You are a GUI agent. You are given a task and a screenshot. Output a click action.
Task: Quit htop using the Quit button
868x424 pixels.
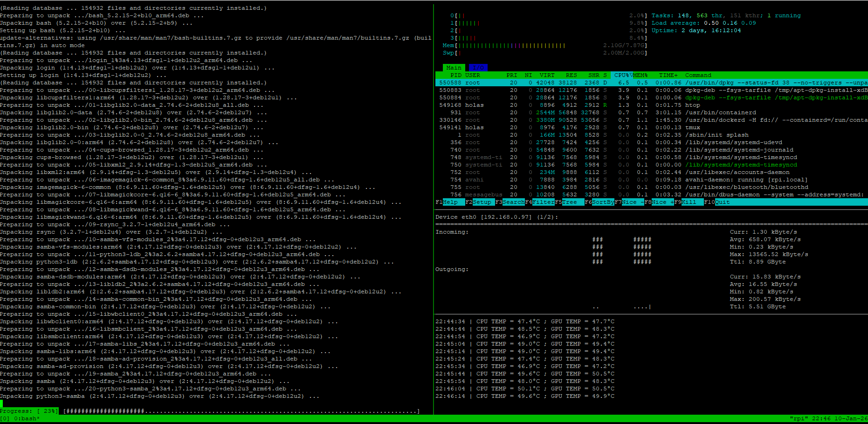point(722,202)
